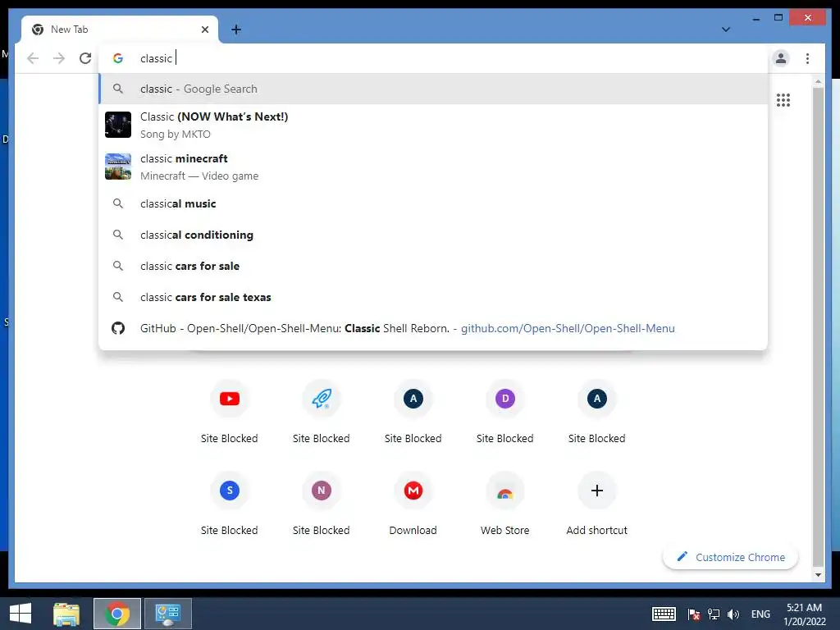Open the touch keyboard tray icon

(x=664, y=614)
